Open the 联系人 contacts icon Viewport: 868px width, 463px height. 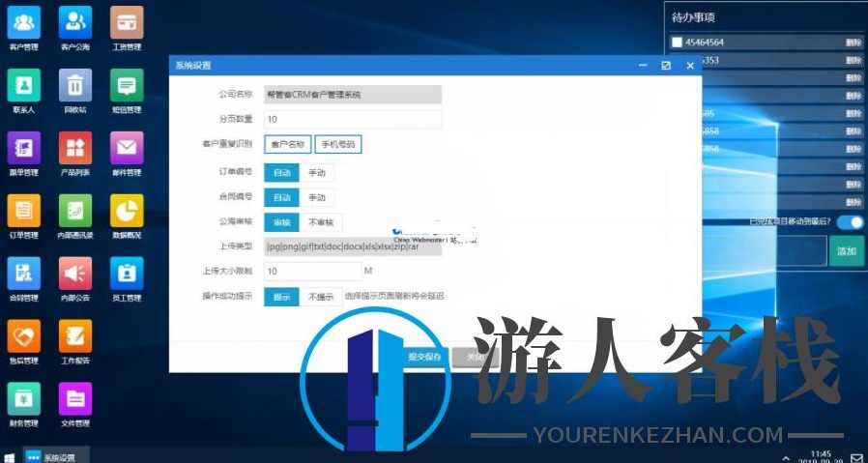pos(24,85)
